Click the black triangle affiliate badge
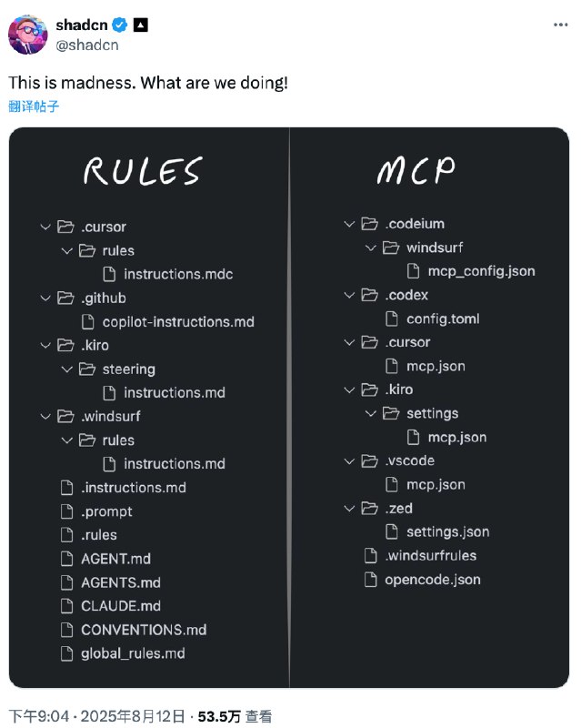The height and width of the screenshot is (728, 581). pyautogui.click(x=141, y=25)
